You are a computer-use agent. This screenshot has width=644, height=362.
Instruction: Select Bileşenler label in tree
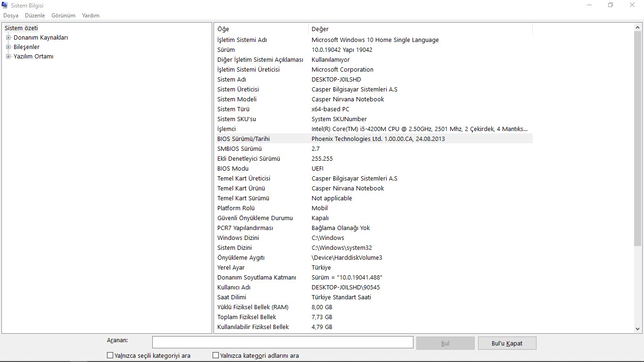(26, 47)
